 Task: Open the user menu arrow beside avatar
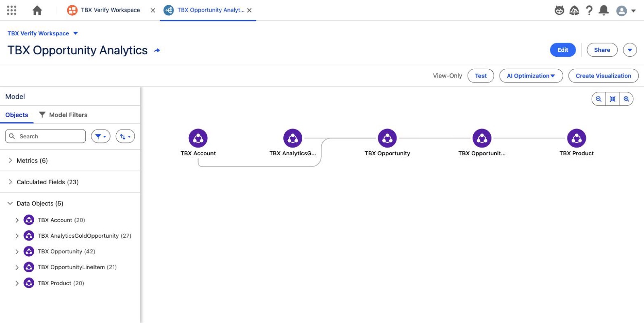(x=633, y=11)
